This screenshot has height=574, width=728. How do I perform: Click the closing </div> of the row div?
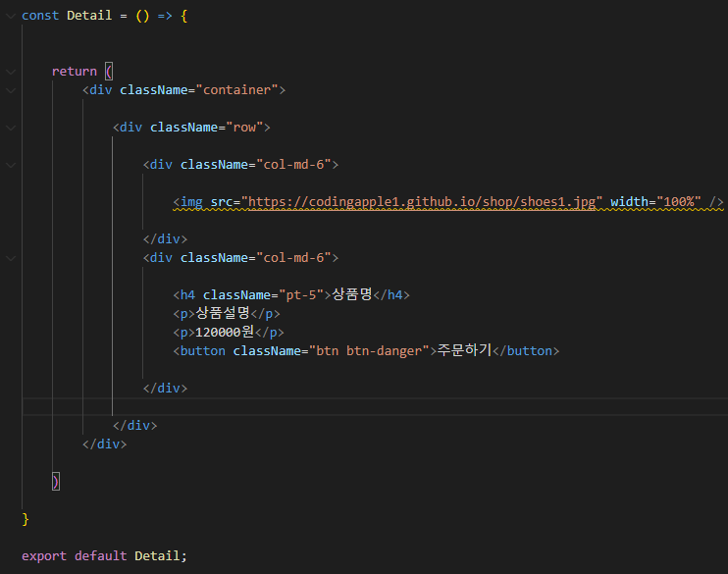(135, 426)
